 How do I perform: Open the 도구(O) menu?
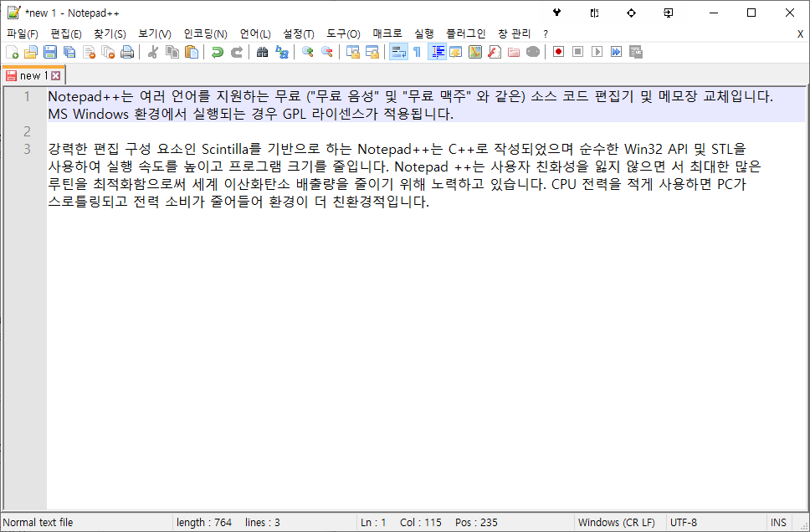pos(344,34)
